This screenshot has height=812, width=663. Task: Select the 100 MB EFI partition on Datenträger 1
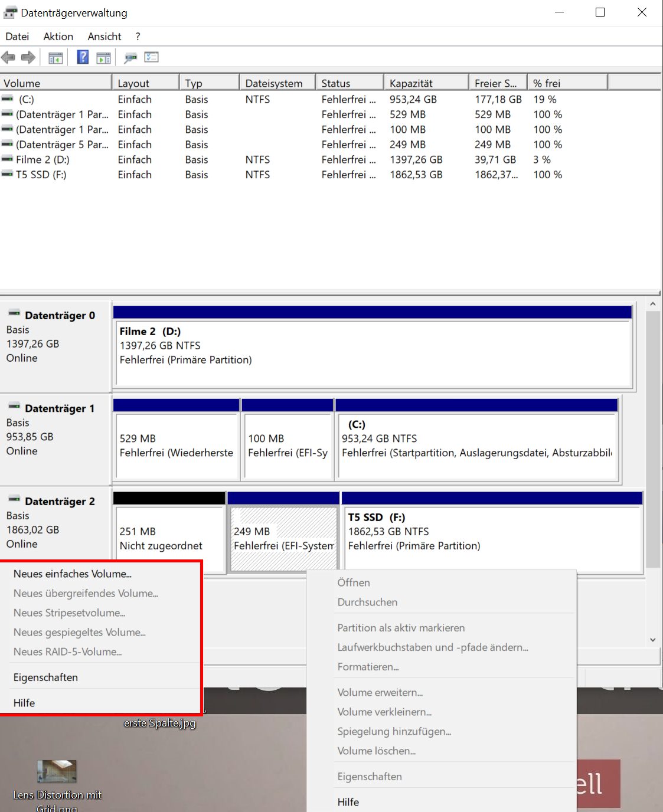click(x=288, y=440)
